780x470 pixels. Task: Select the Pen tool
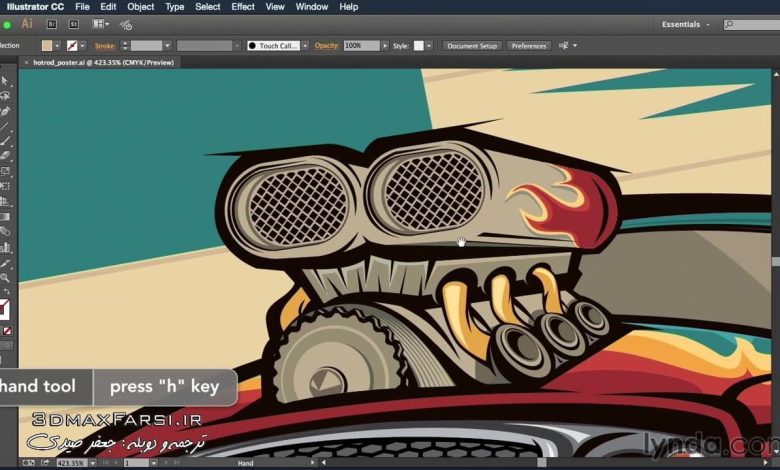pyautogui.click(x=5, y=111)
